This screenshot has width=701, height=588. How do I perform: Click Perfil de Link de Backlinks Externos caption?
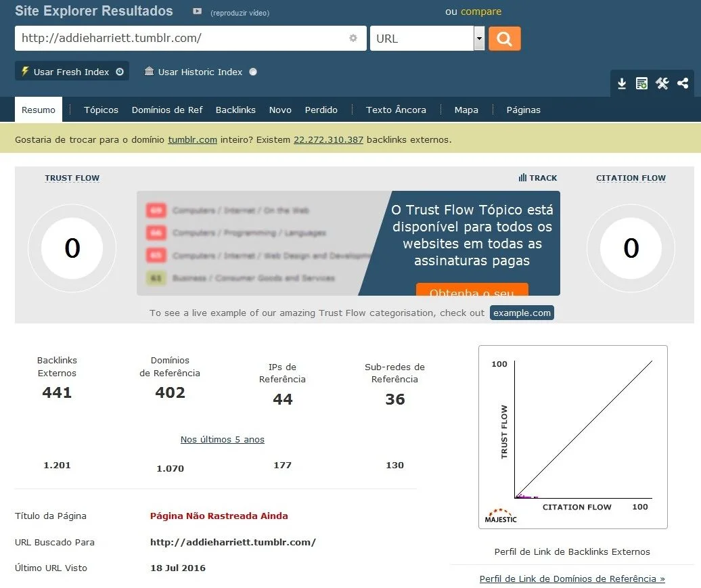(572, 551)
